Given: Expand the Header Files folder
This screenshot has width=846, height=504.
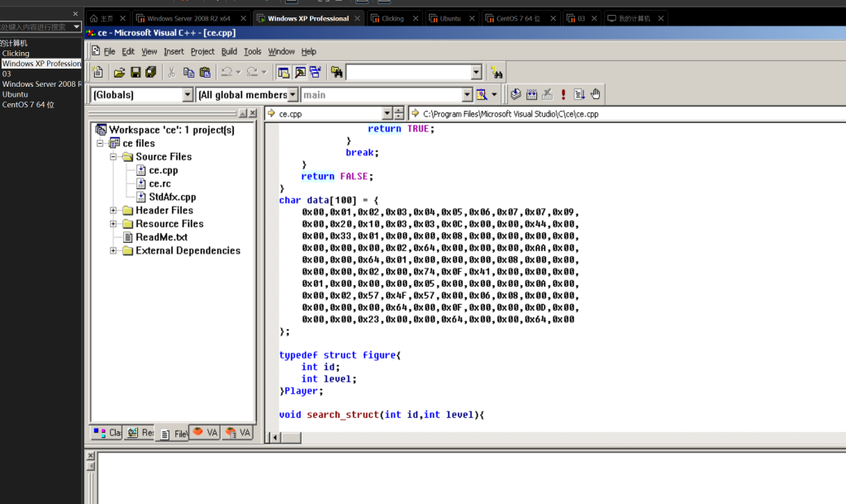Looking at the screenshot, I should click(113, 211).
